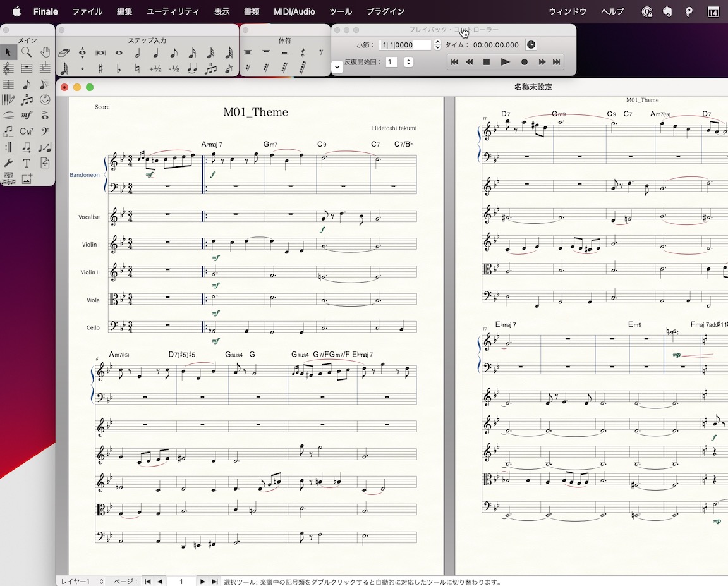The width and height of the screenshot is (728, 586).
Task: Open the MIDI/Audio menu
Action: pos(294,11)
